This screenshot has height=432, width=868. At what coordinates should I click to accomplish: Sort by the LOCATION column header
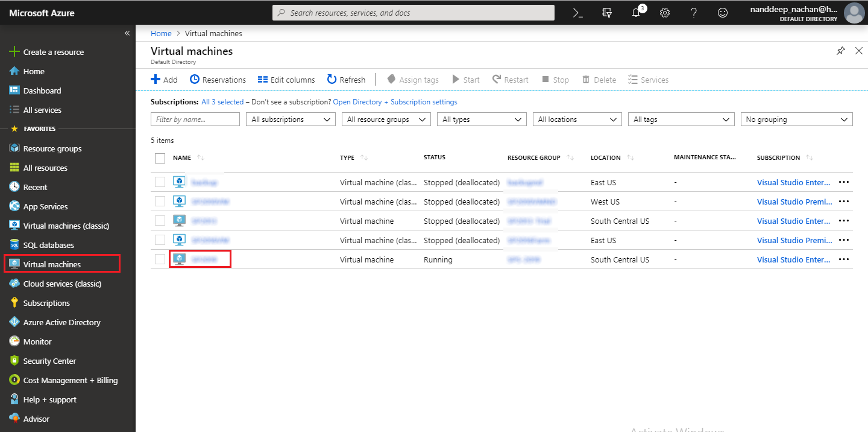(605, 158)
